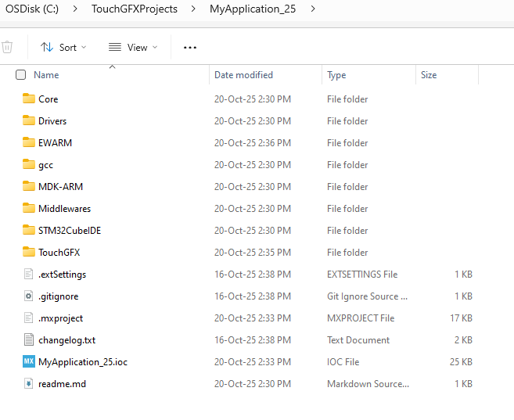Viewport: 514px width, 420px height.
Task: Select the .mxproject file name
Action: (x=61, y=318)
